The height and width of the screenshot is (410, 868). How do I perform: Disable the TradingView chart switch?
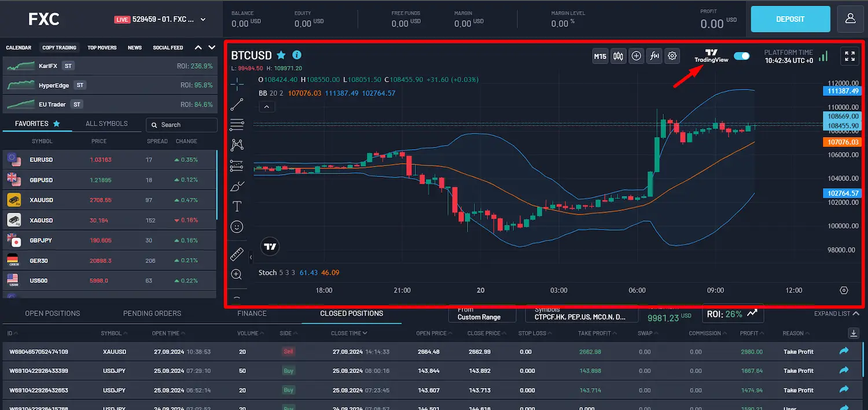(x=741, y=56)
